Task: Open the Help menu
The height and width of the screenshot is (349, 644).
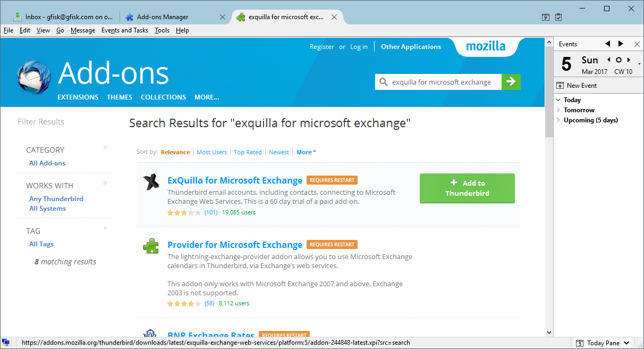Action: 182,30
